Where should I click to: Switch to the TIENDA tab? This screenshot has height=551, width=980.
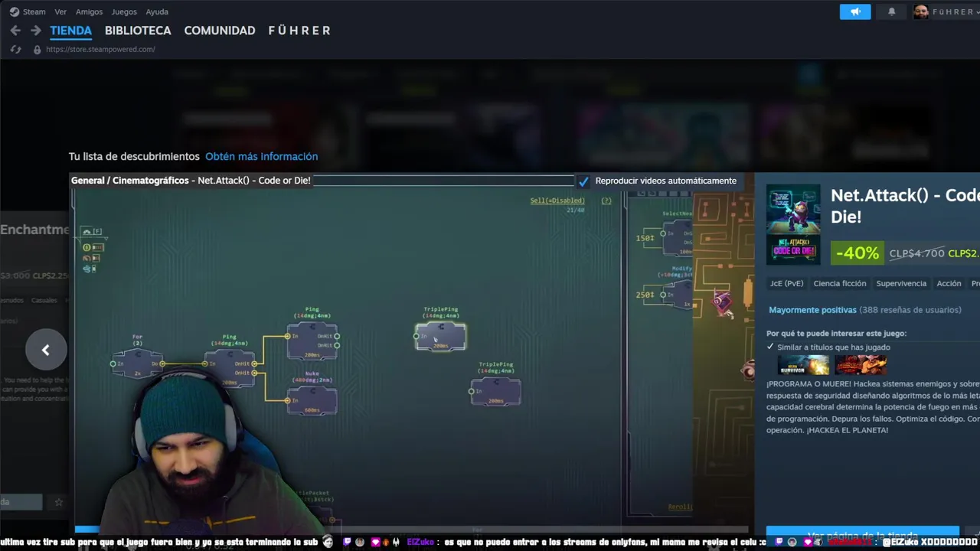[x=70, y=31]
